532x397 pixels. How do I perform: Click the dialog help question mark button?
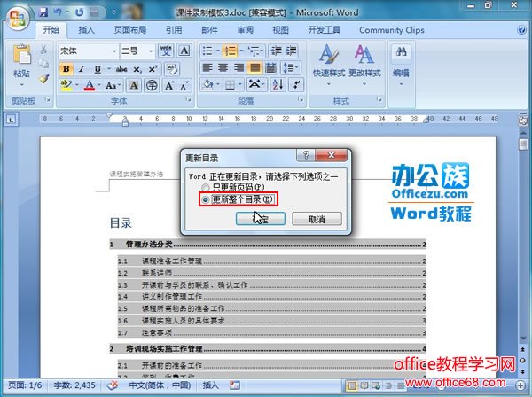point(306,155)
